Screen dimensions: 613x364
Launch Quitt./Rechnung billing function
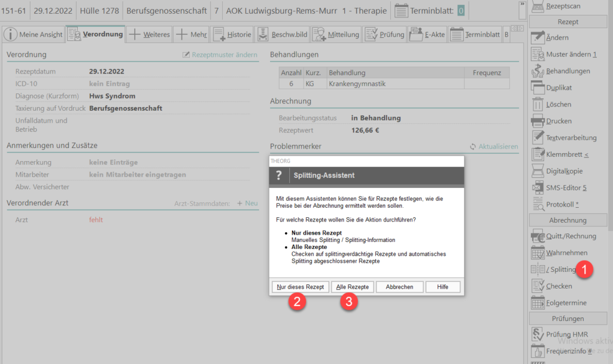[538, 236]
